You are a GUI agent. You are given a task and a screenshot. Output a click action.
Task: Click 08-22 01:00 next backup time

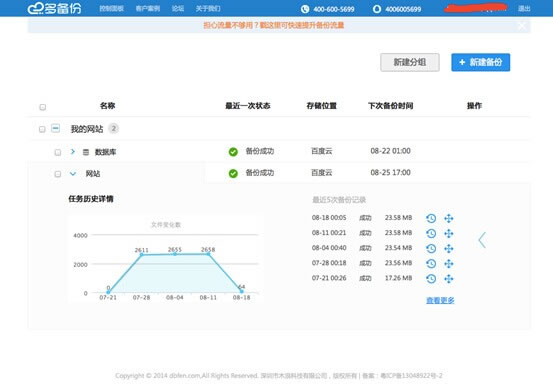point(390,151)
